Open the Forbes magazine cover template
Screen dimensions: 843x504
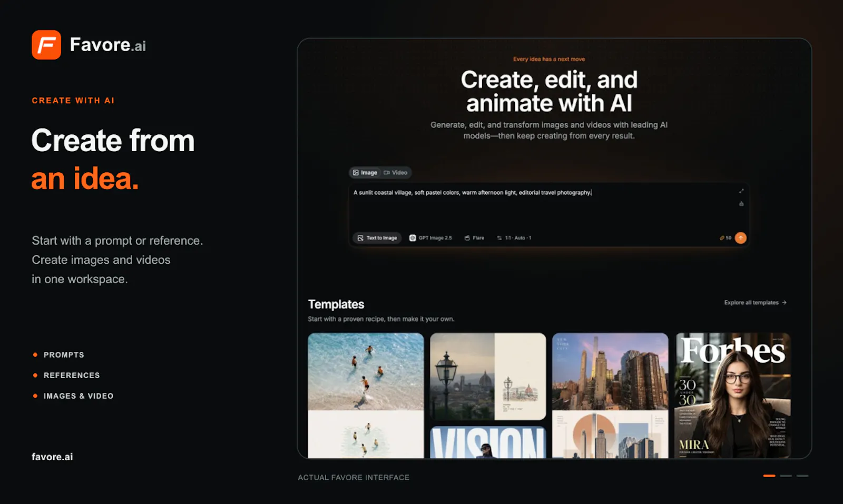[x=733, y=396]
